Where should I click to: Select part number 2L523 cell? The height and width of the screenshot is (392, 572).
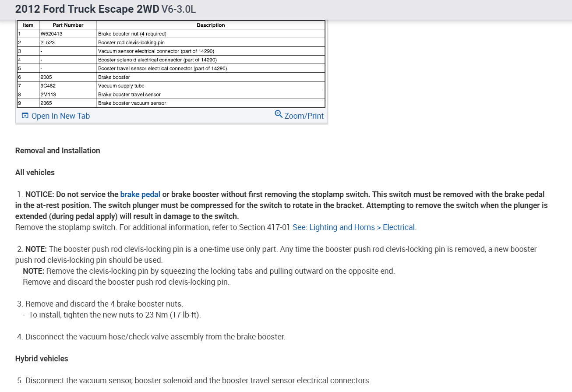47,42
